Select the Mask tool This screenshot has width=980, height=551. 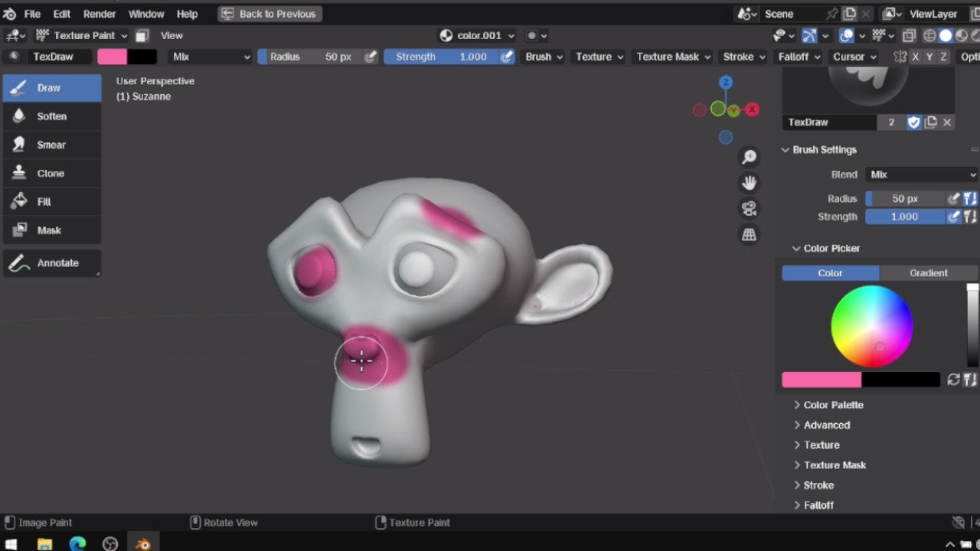click(x=52, y=230)
